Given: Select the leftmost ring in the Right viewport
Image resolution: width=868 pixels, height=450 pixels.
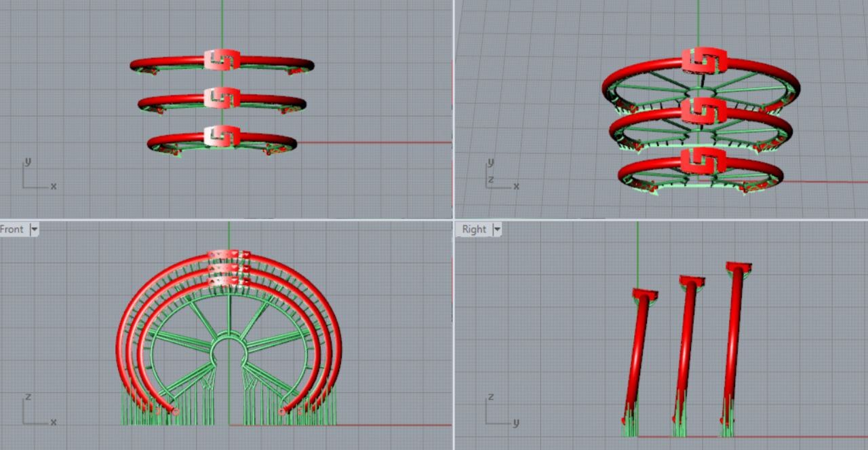Looking at the screenshot, I should click(637, 353).
